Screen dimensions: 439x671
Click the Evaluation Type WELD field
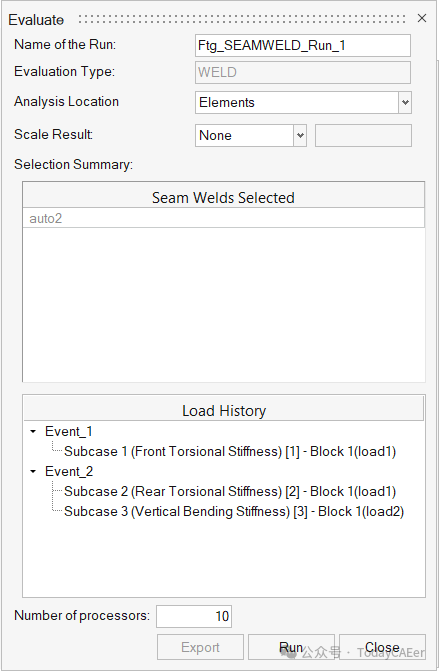click(x=303, y=72)
